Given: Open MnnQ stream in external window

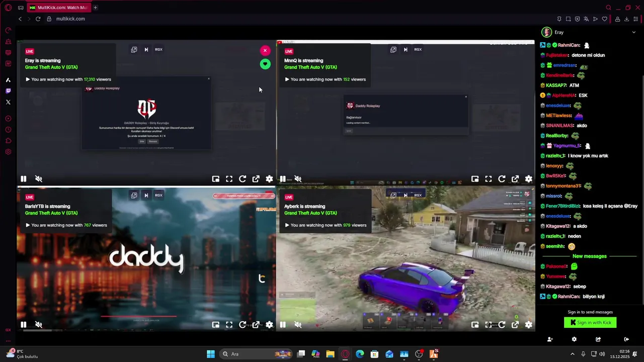Looking at the screenshot, I should click(x=515, y=178).
